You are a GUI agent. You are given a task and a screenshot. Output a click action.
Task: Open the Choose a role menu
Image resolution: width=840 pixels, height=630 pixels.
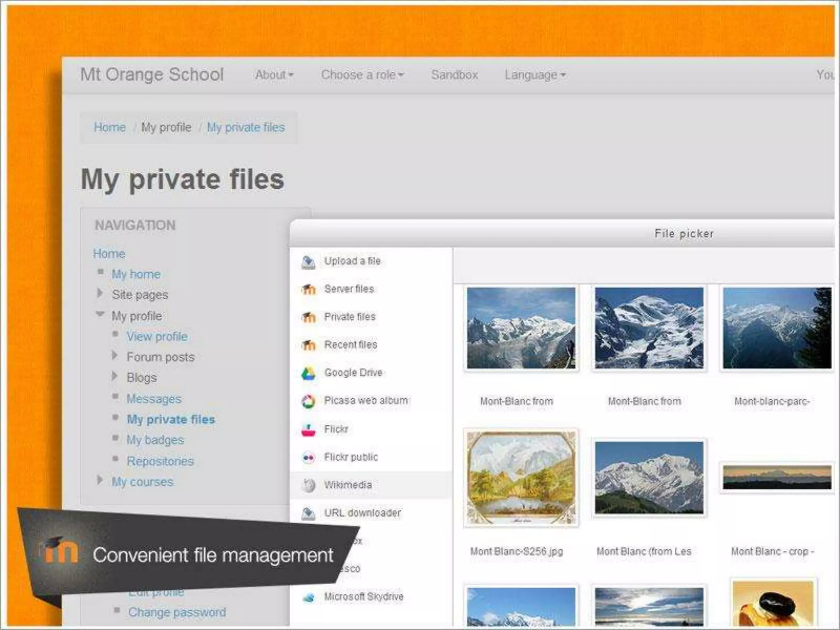tap(362, 75)
